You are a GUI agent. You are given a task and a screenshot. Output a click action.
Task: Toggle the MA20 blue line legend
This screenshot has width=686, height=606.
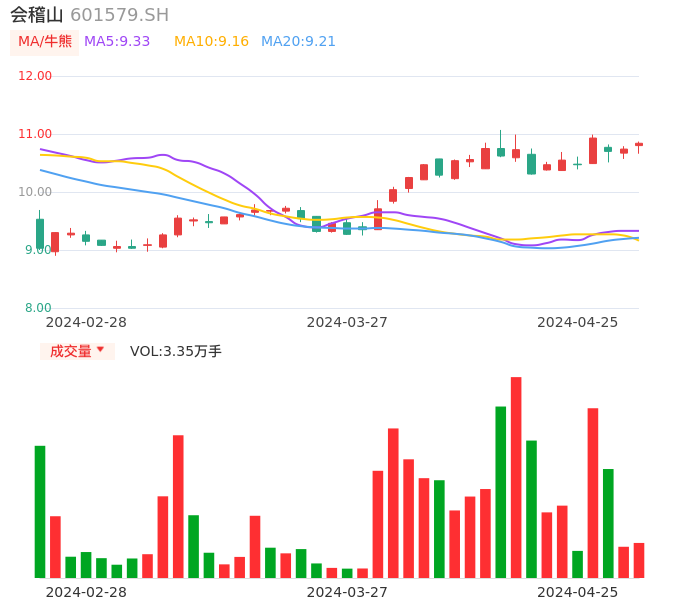coord(298,42)
